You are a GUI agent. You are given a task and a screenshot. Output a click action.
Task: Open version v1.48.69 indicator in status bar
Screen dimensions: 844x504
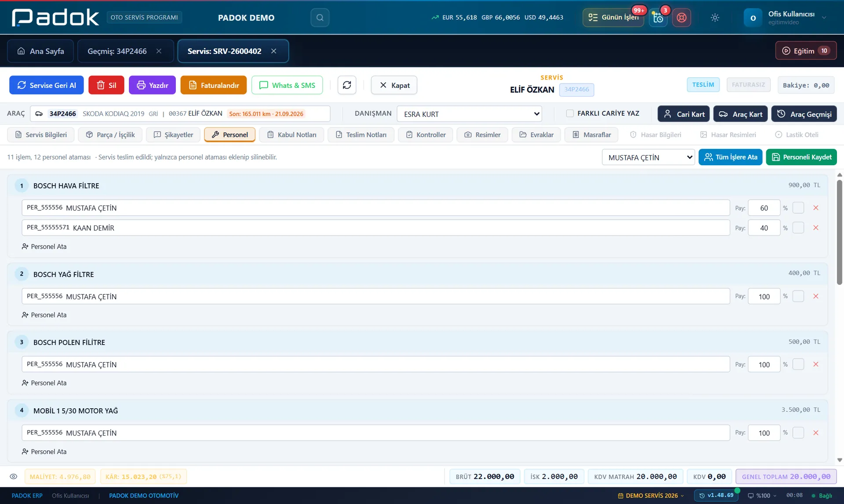[717, 495]
